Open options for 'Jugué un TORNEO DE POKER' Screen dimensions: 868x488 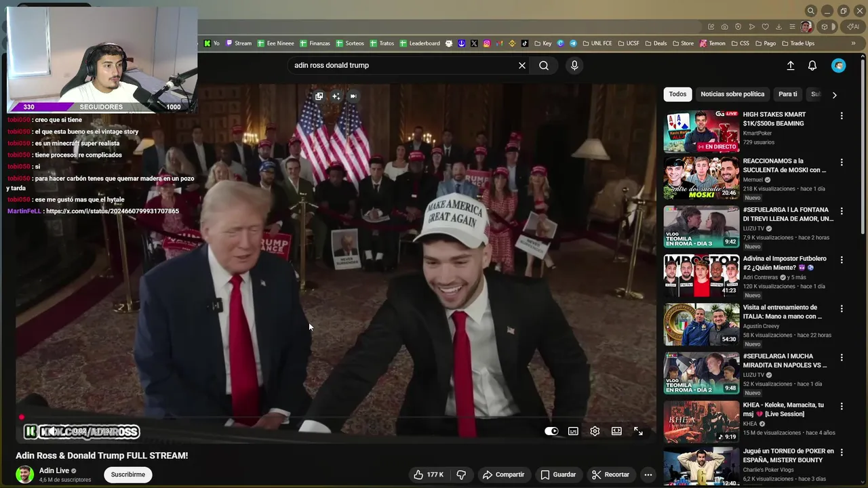842,453
